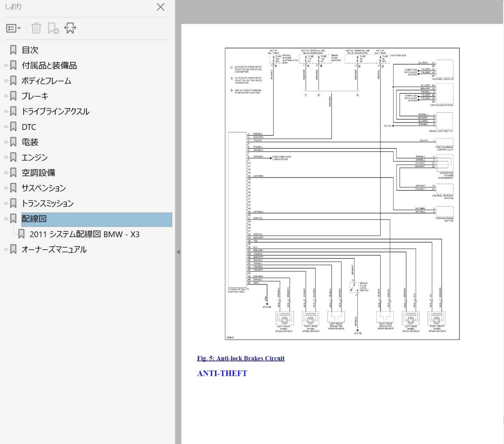Click the エンジン bookmark ribbon icon

(13, 158)
